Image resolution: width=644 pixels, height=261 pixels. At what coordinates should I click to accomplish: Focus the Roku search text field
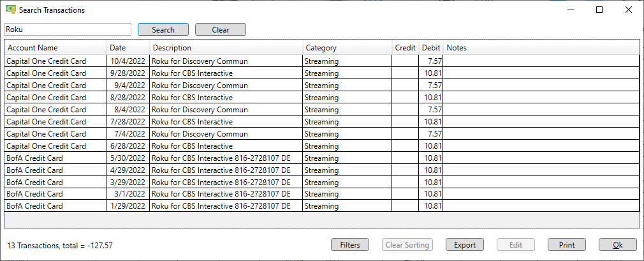pos(68,29)
